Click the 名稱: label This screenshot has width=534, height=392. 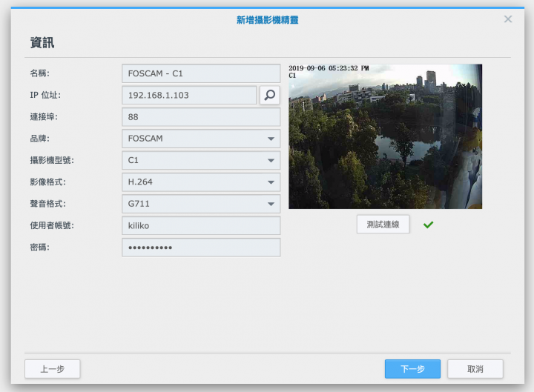click(x=39, y=73)
